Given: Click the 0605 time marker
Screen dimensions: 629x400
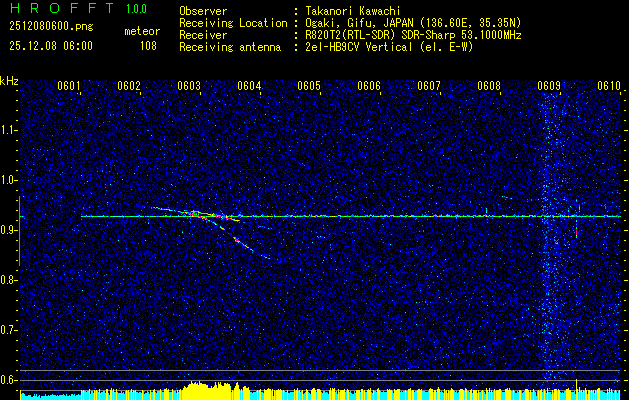Looking at the screenshot, I should coord(309,86).
